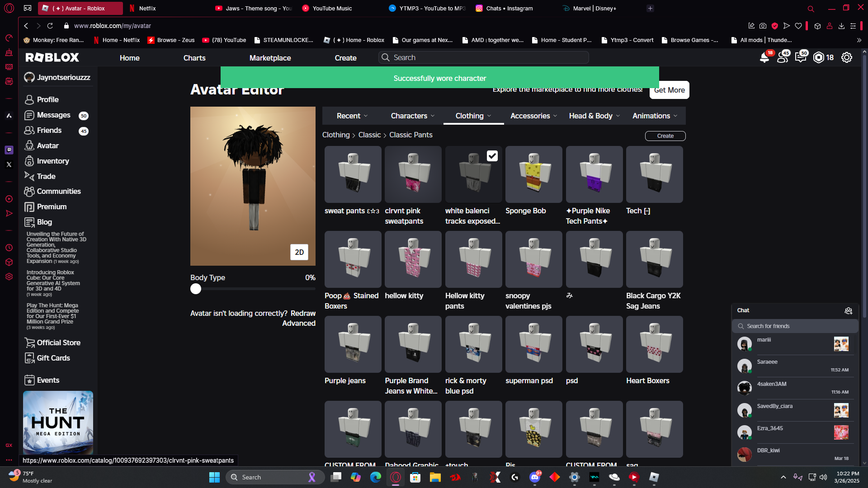
Task: Click the Body Type slider handle
Action: [196, 289]
